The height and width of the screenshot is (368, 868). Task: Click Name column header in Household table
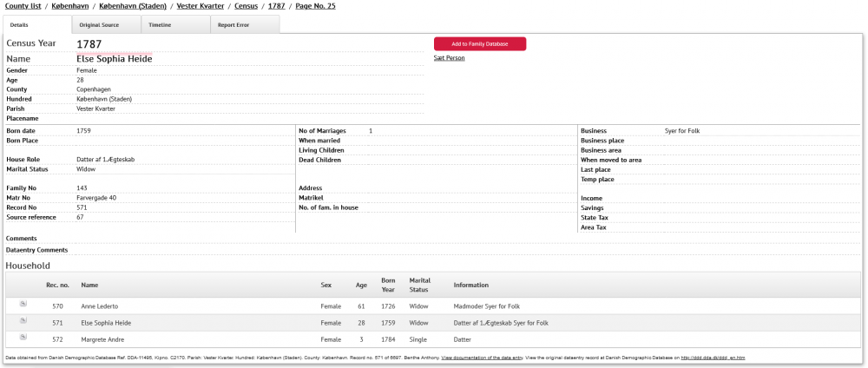tap(89, 285)
